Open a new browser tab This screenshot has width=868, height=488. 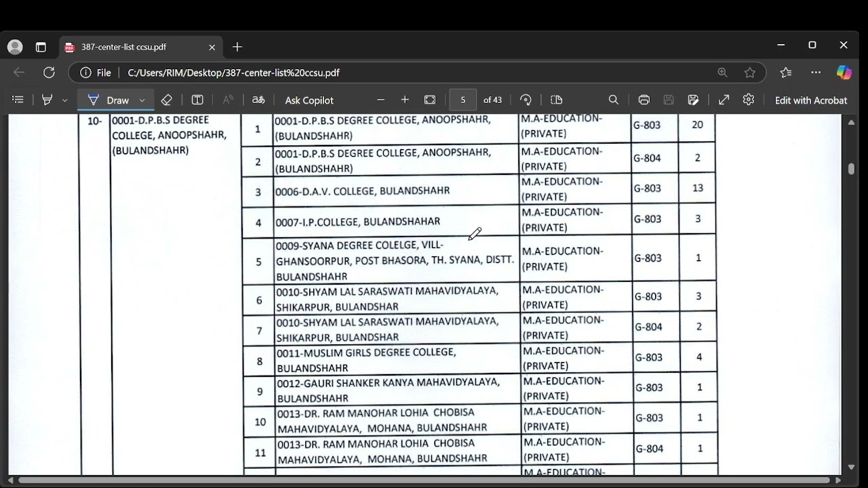tap(237, 47)
